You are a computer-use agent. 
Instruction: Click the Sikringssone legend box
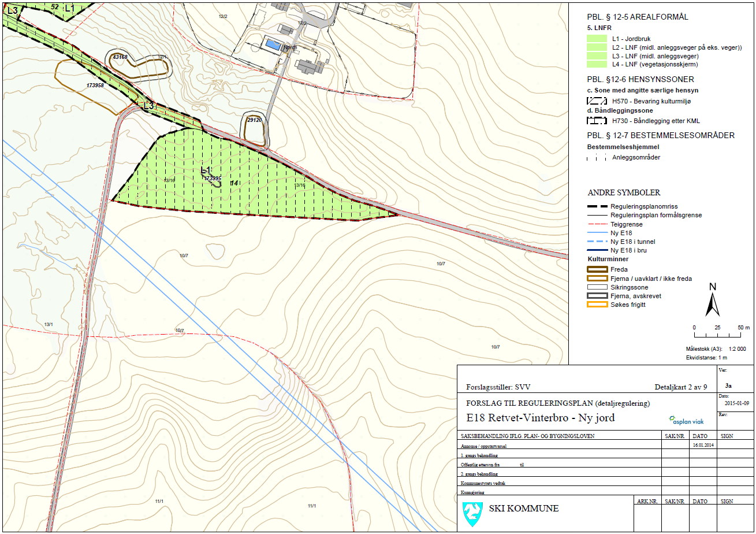point(597,287)
